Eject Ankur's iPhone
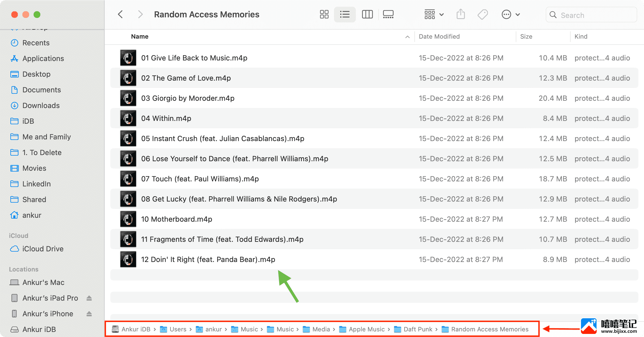 click(x=89, y=314)
